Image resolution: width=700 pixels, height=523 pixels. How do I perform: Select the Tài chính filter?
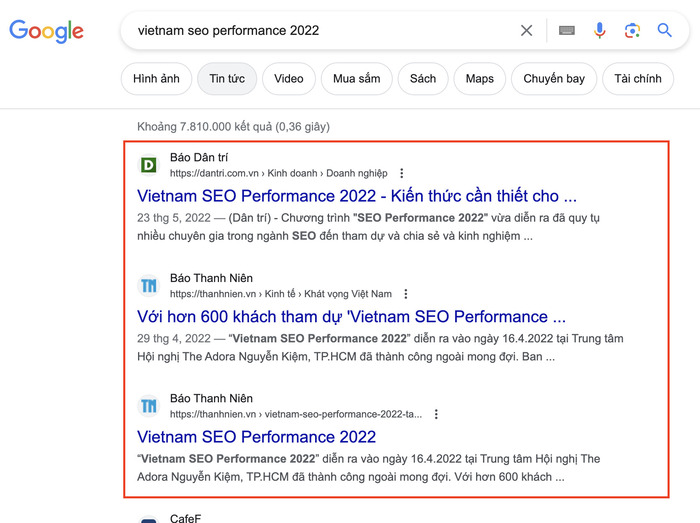tap(638, 79)
